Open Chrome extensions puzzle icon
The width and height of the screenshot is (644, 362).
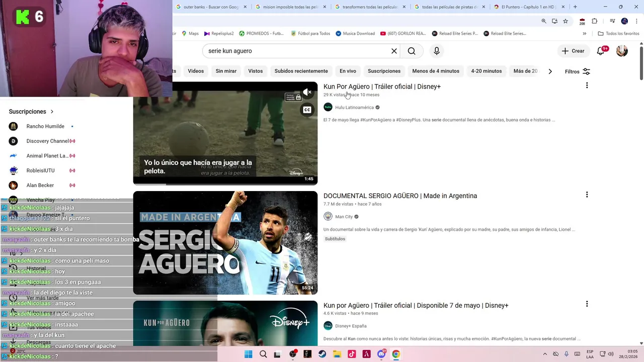pyautogui.click(x=594, y=21)
